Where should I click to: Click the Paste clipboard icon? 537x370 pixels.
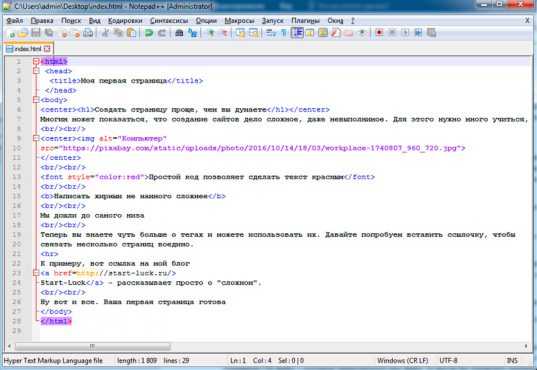132,33
